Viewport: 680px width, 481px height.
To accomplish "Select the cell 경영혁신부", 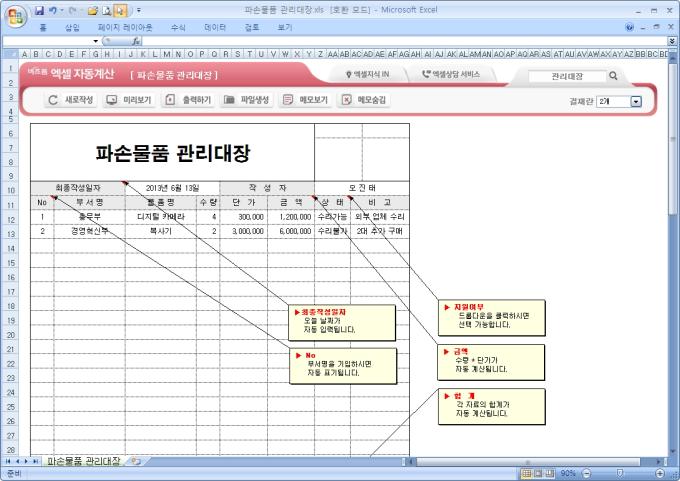I will tap(90, 231).
